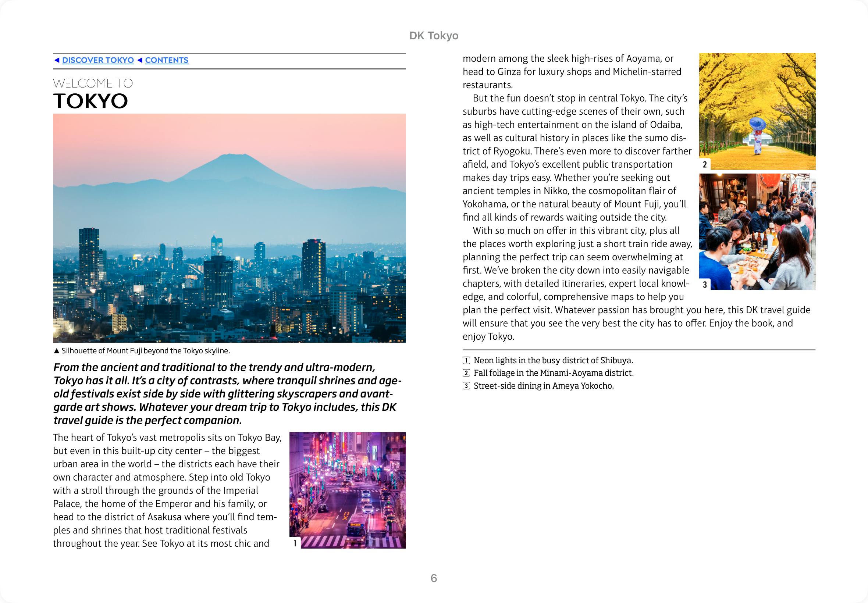
Task: Click number 3 label on dining photo
Action: point(705,285)
